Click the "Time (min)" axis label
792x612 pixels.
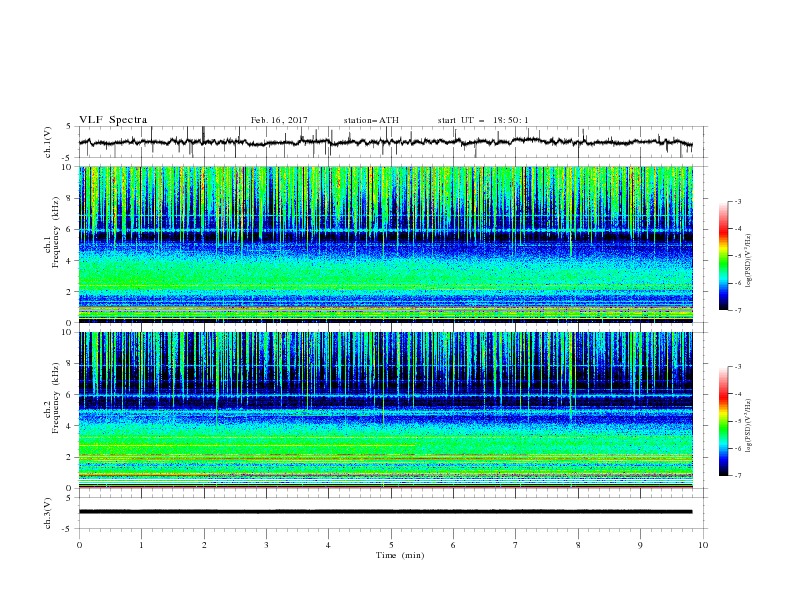(400, 555)
